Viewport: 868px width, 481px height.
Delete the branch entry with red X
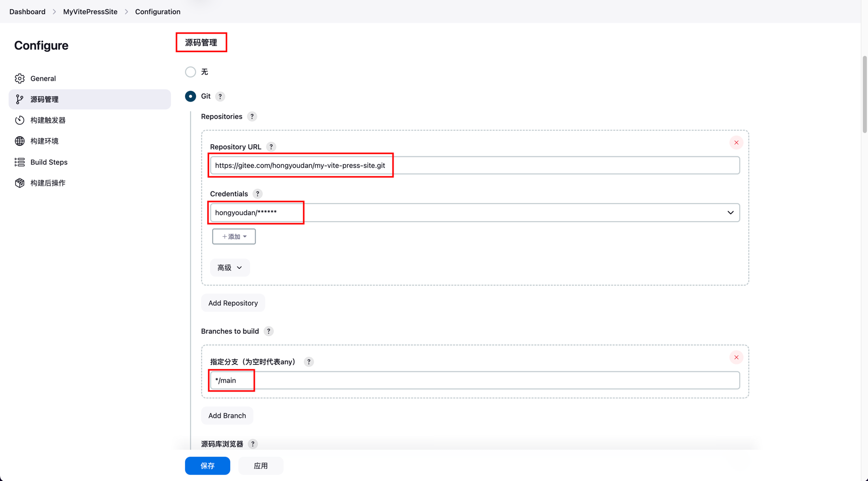(x=736, y=357)
